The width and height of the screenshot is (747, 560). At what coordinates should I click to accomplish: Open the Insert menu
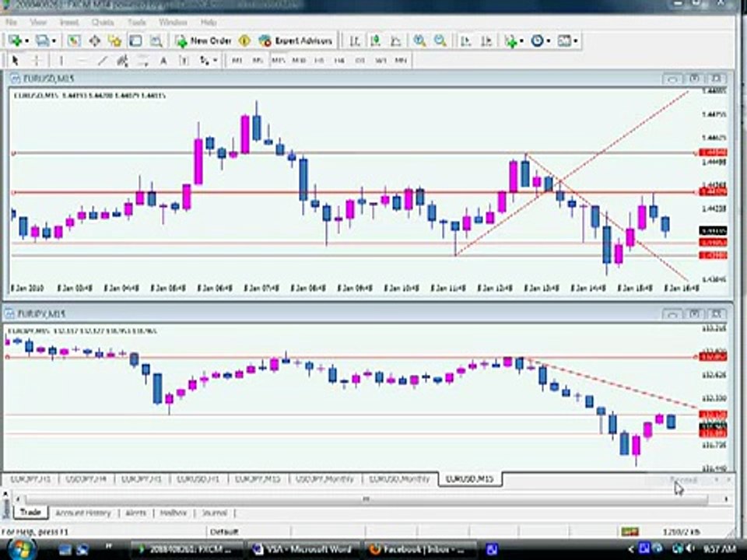[x=69, y=23]
